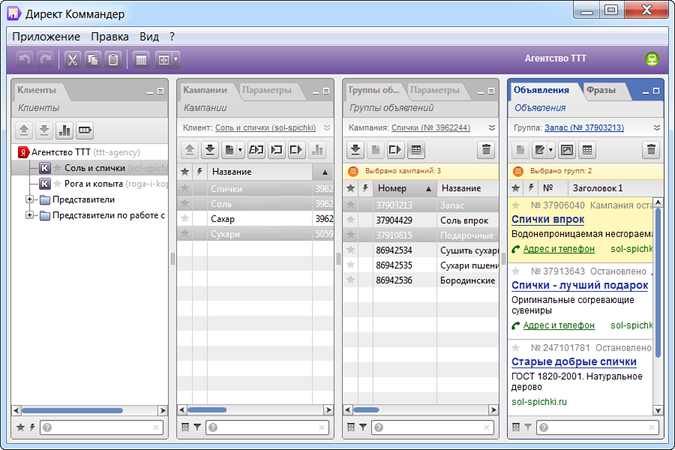Toggle the star beside Рога и копыта client
Image resolution: width=675 pixels, height=450 pixels.
click(x=57, y=184)
